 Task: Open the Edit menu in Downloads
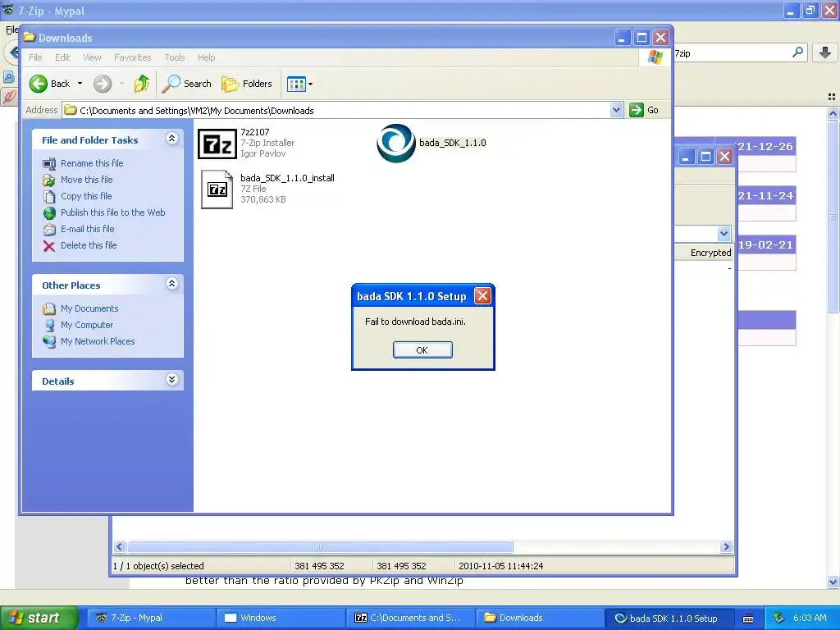[62, 57]
